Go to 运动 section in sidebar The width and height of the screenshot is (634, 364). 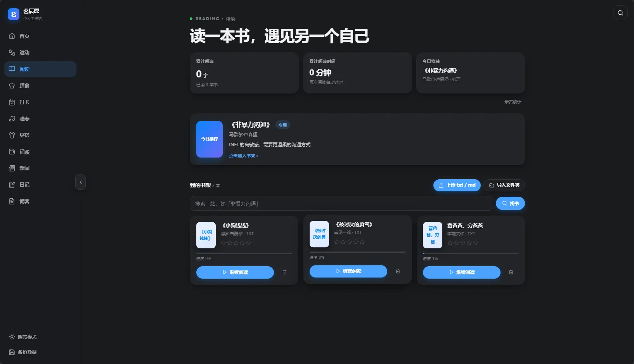[x=40, y=52]
